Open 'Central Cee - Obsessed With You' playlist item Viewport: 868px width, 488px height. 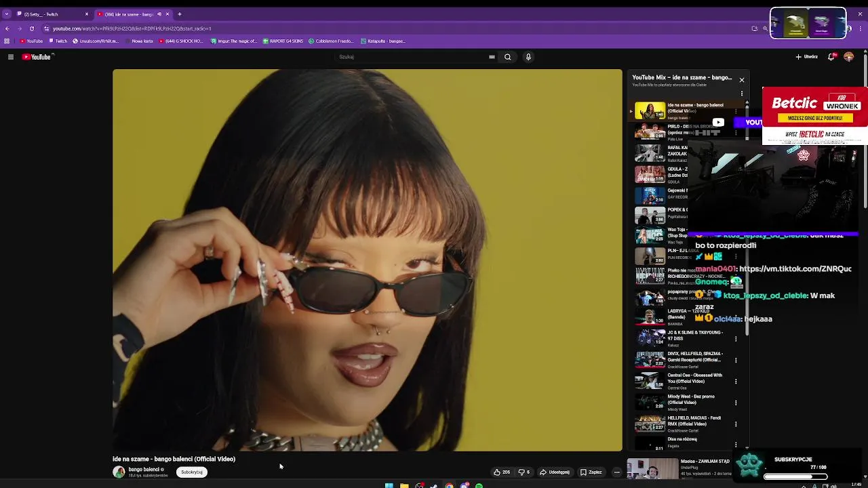pos(685,381)
